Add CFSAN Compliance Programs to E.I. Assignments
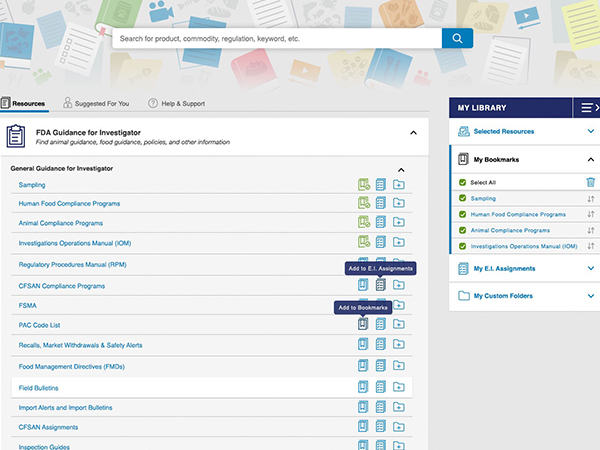The width and height of the screenshot is (600, 450). point(380,285)
